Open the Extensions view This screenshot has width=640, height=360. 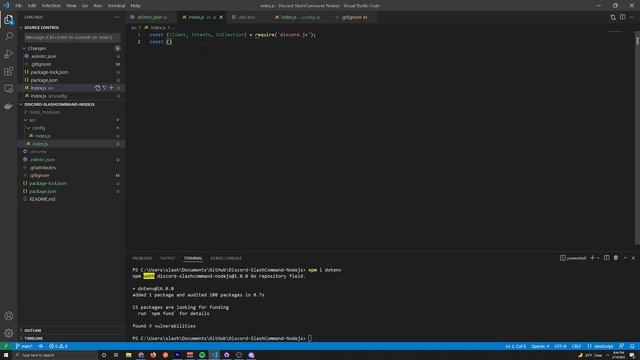(9, 71)
